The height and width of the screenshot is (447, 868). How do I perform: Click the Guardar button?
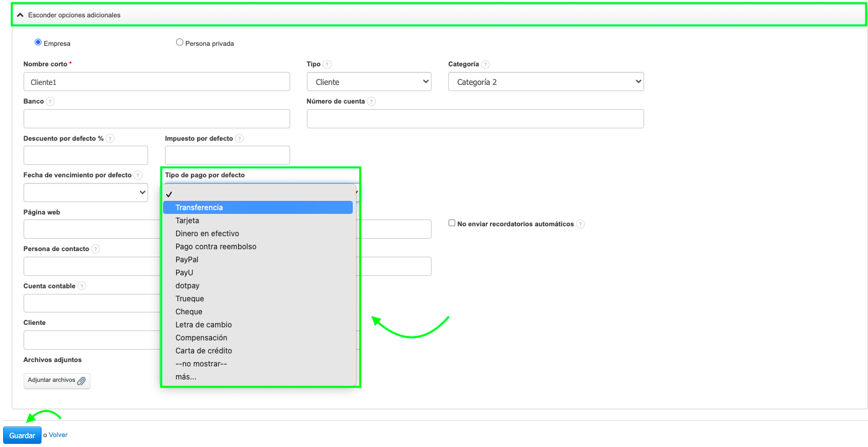pos(22,435)
